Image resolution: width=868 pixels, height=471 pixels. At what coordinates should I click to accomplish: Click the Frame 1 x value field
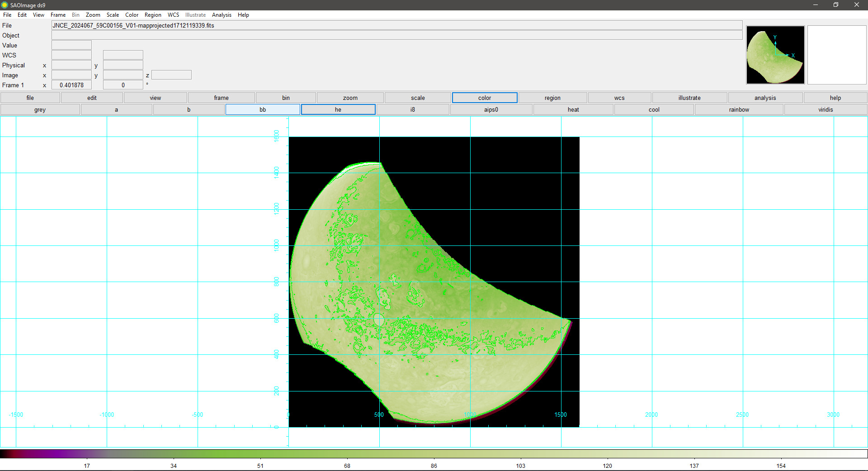coord(71,85)
